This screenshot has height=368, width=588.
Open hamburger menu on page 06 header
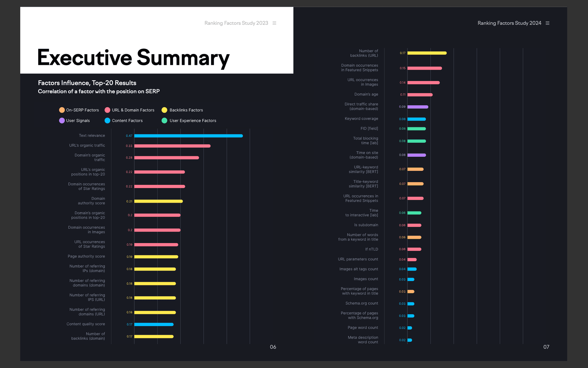tap(274, 23)
